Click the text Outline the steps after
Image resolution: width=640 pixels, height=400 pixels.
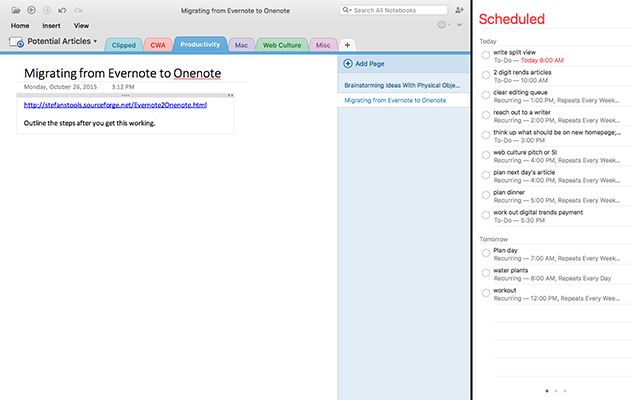(89, 123)
